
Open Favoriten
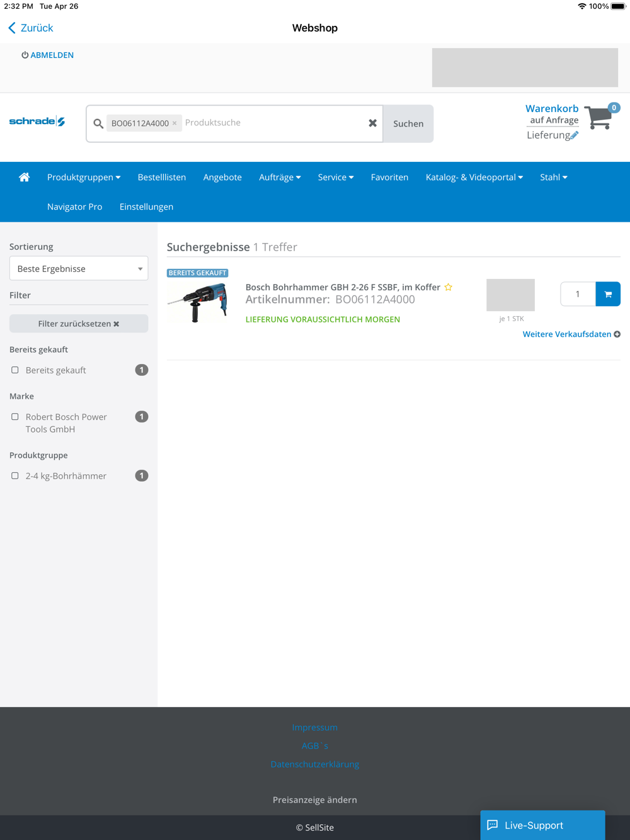click(x=389, y=178)
